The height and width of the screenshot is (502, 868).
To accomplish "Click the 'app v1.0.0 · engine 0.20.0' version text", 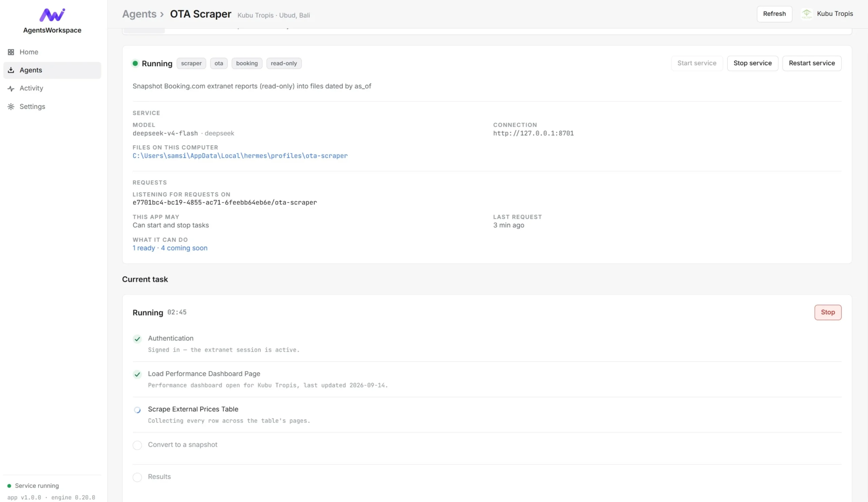I will tap(51, 498).
